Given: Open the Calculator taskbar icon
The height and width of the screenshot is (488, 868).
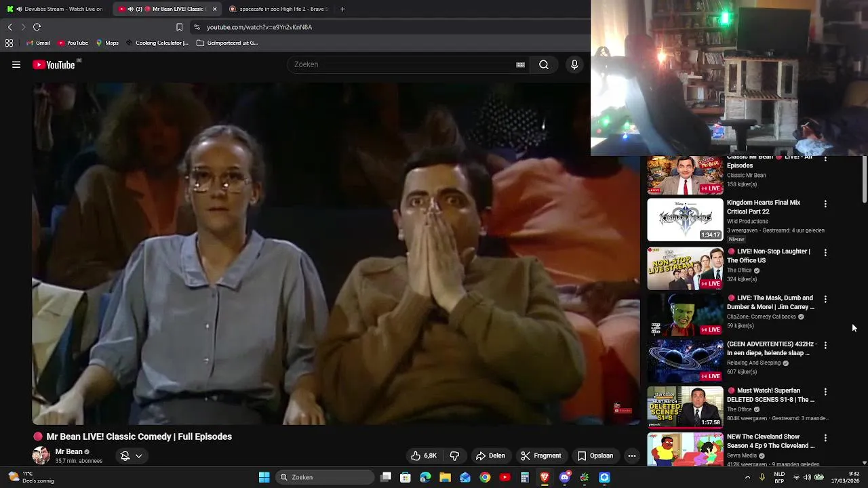Looking at the screenshot, I should pyautogui.click(x=525, y=477).
